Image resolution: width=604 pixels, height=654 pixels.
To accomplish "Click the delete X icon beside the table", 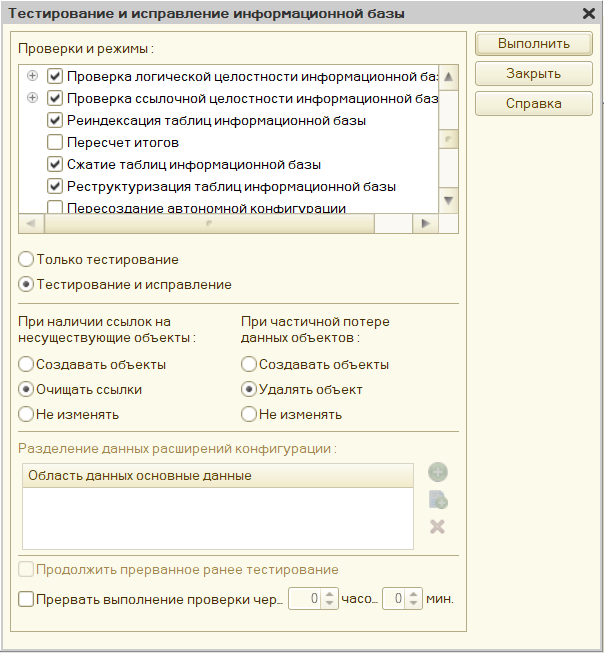I will click(437, 526).
